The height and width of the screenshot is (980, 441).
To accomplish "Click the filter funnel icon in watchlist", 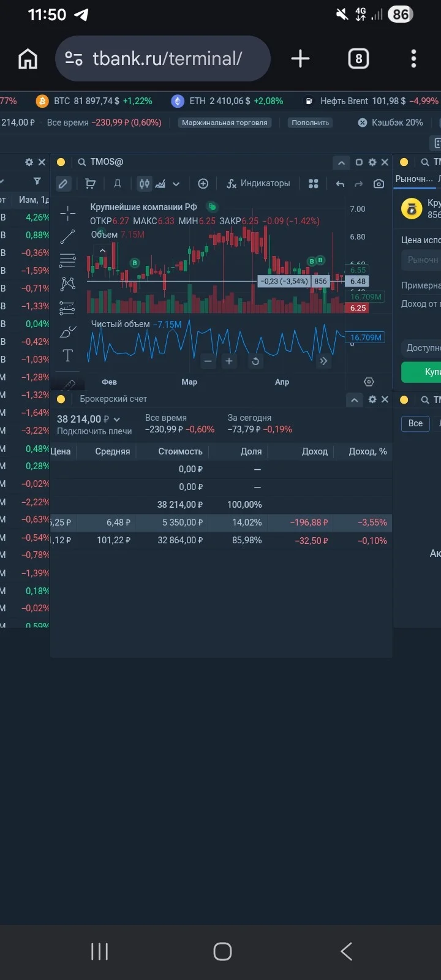I will point(37,181).
